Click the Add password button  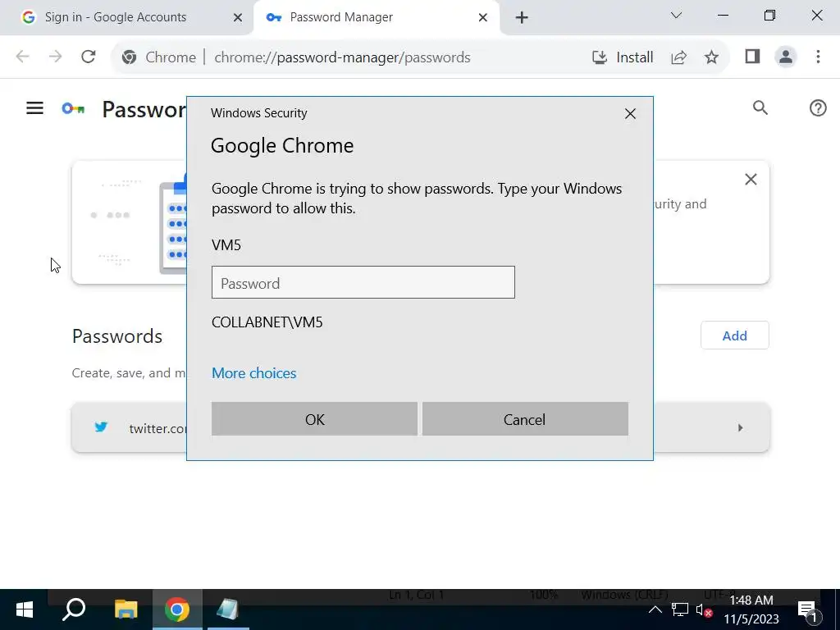(734, 336)
